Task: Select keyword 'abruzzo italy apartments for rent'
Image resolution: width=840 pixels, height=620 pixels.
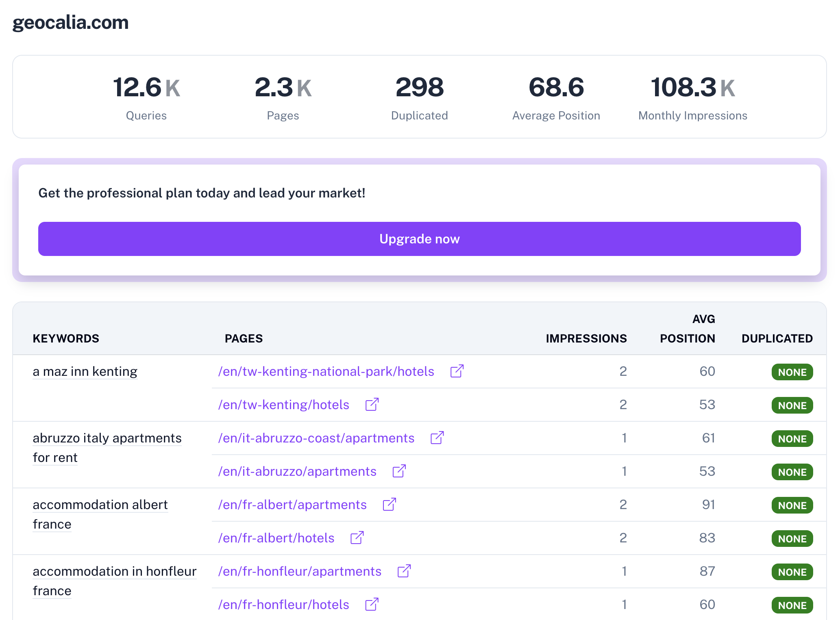Action: pyautogui.click(x=107, y=448)
